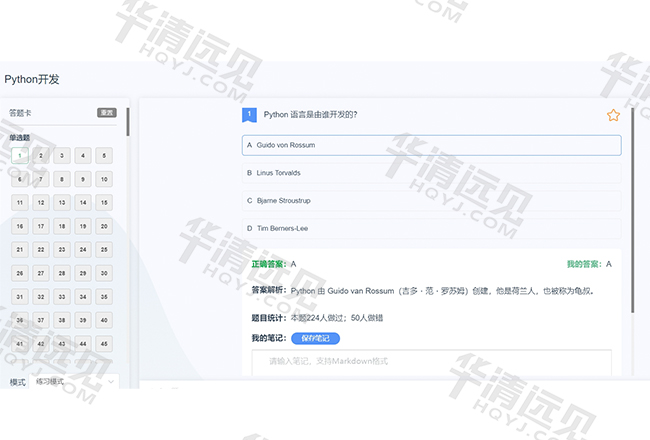The height and width of the screenshot is (440, 650).
Task: Select the 答题卡 panel header
Action: click(x=20, y=113)
